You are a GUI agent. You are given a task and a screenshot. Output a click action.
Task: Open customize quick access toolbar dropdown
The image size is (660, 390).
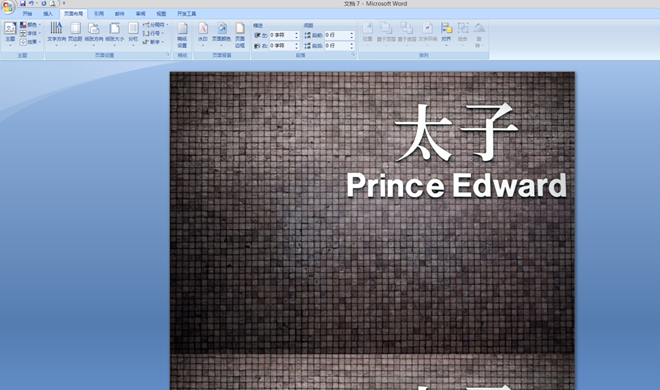[64, 3]
